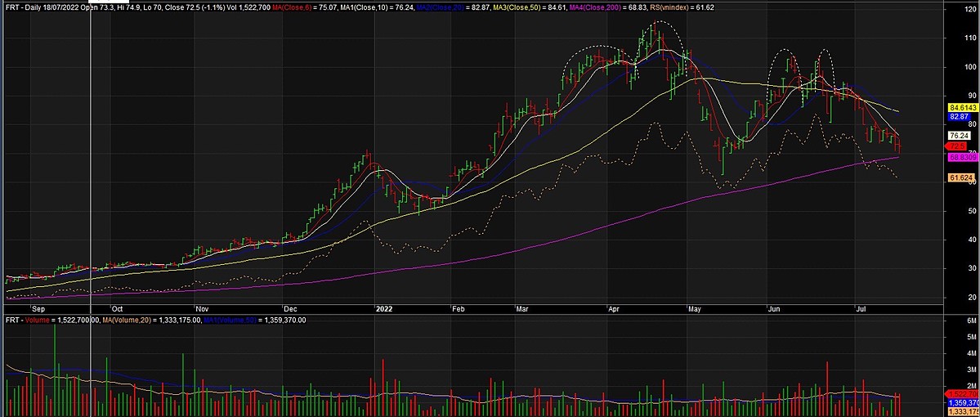The width and height of the screenshot is (980, 417).
Task: Click the yellow 84.6143 price tag
Action: [x=962, y=108]
